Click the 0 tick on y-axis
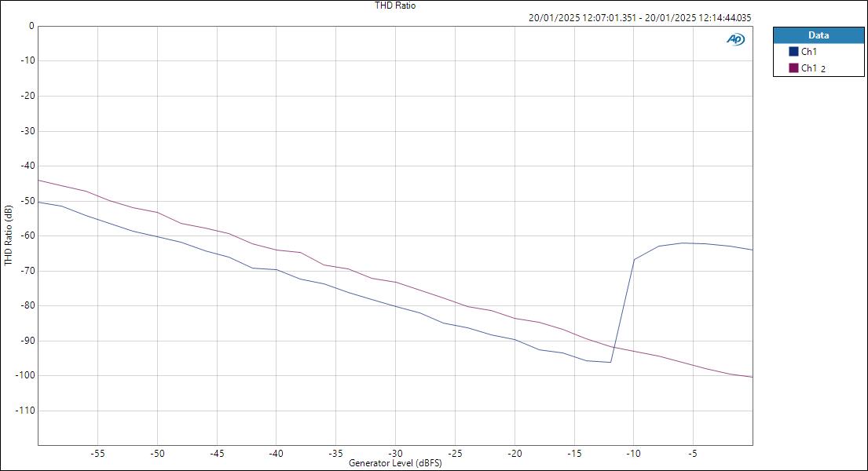The image size is (868, 471). click(31, 26)
